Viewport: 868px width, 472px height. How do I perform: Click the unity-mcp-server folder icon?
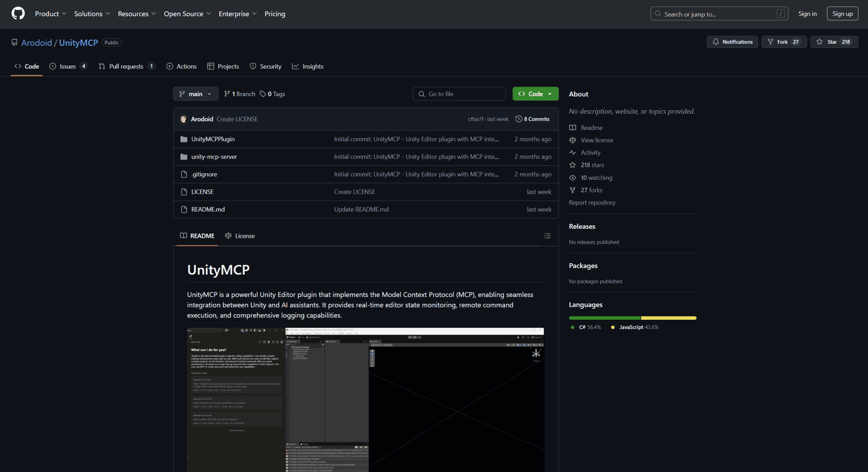[184, 157]
